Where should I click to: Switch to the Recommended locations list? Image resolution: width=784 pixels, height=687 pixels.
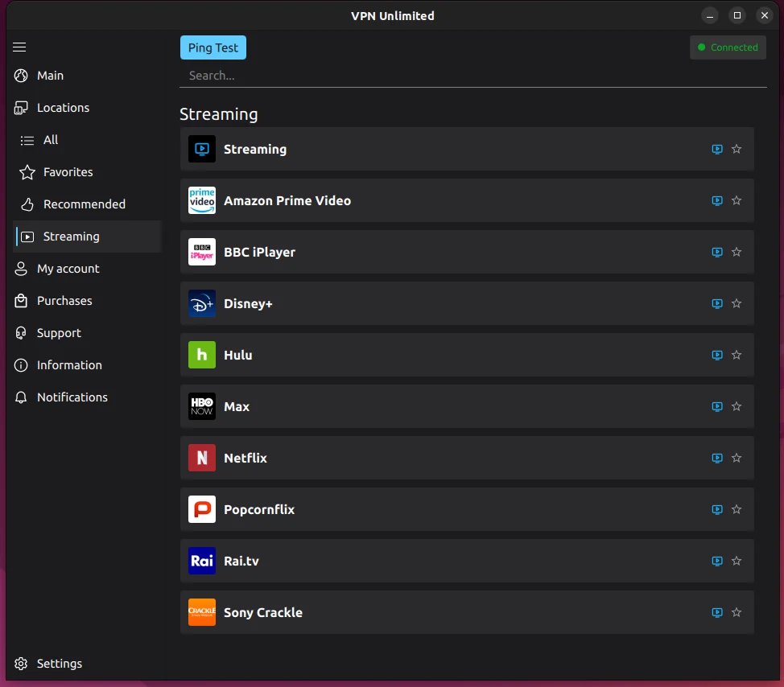coord(84,204)
